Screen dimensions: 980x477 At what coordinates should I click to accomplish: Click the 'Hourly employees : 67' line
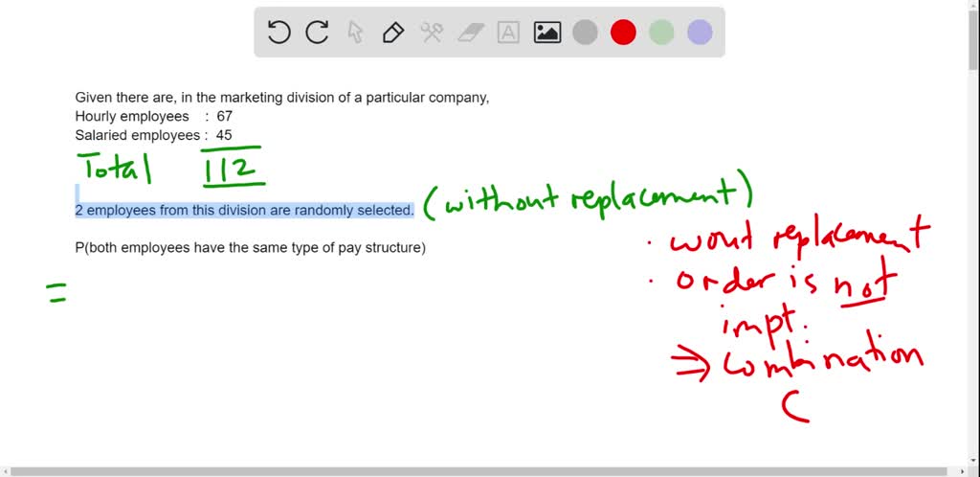point(154,116)
